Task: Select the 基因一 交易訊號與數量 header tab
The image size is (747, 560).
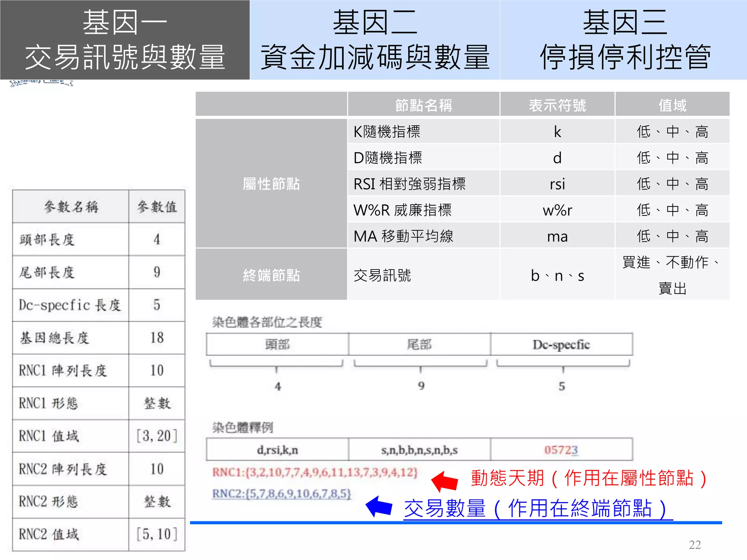Action: [125, 40]
